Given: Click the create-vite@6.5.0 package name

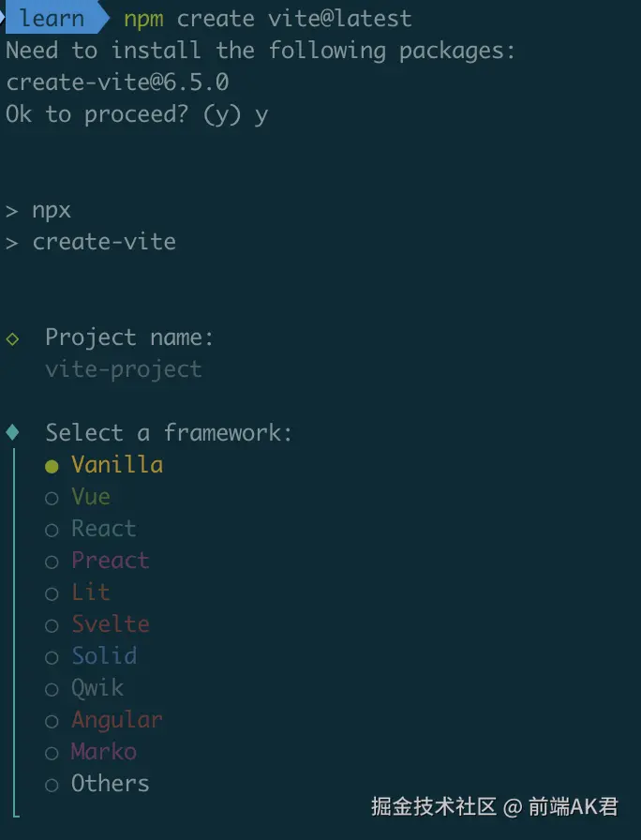Looking at the screenshot, I should 117,82.
